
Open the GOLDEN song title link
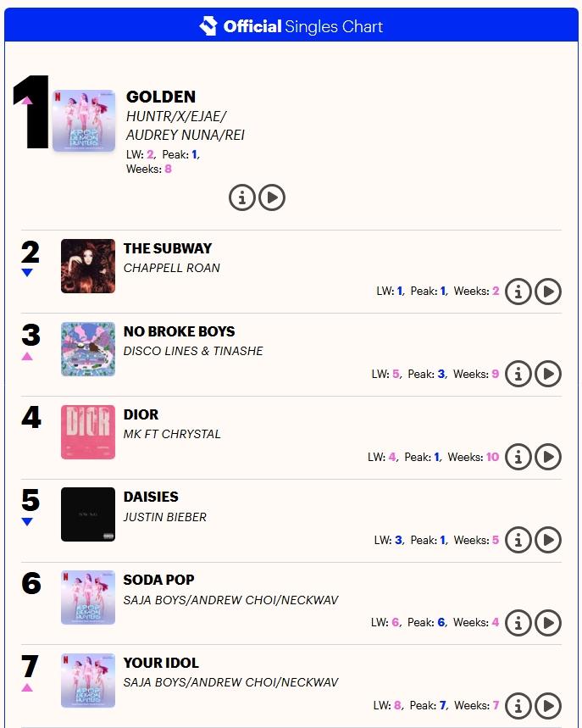pyautogui.click(x=160, y=97)
